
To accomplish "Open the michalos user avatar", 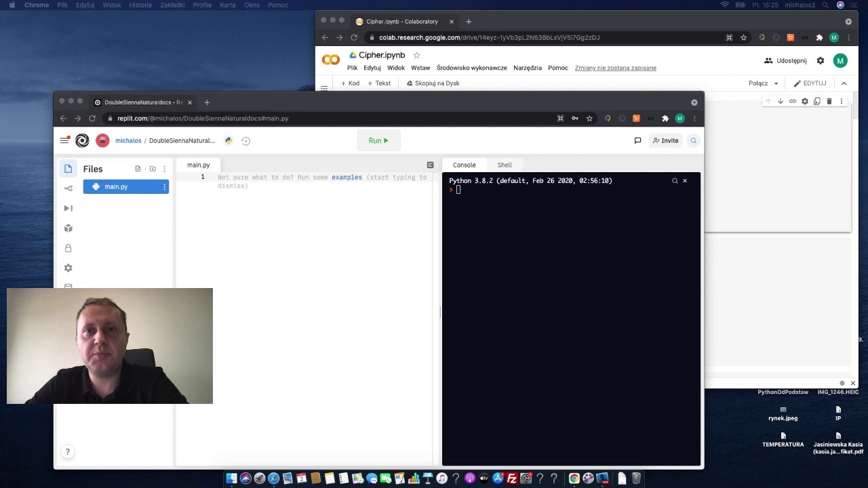I will point(102,140).
